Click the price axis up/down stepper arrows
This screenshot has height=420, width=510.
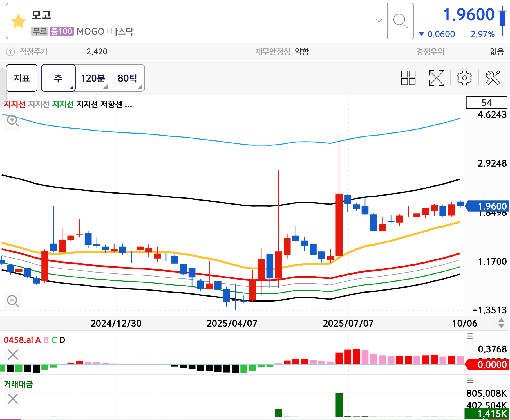coord(501,323)
